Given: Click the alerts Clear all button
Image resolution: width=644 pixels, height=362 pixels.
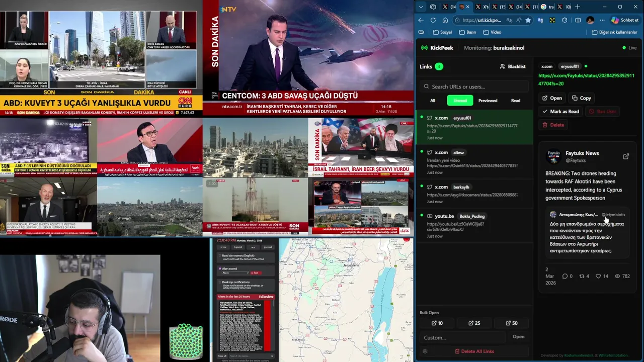Looking at the screenshot, I should [x=222, y=355].
